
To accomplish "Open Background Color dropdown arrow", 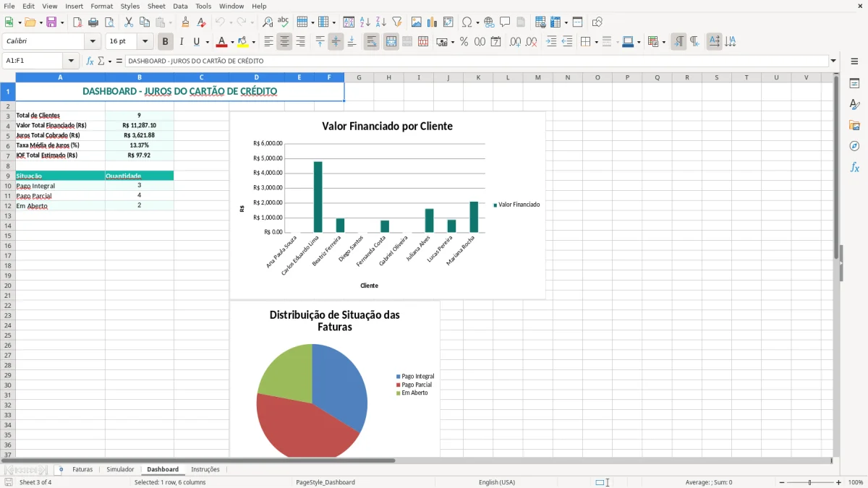I will click(x=253, y=42).
